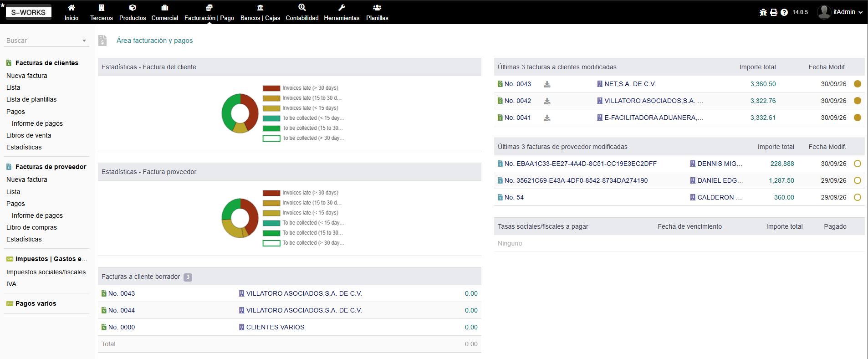The width and height of the screenshot is (868, 359).
Task: Open Informe de pagos under Facturas de clientes
Action: 37,123
